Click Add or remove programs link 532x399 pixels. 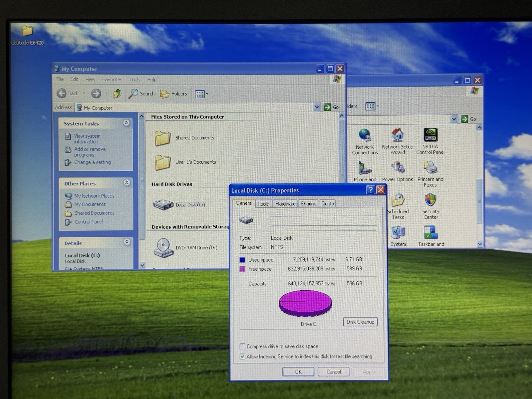(90, 152)
